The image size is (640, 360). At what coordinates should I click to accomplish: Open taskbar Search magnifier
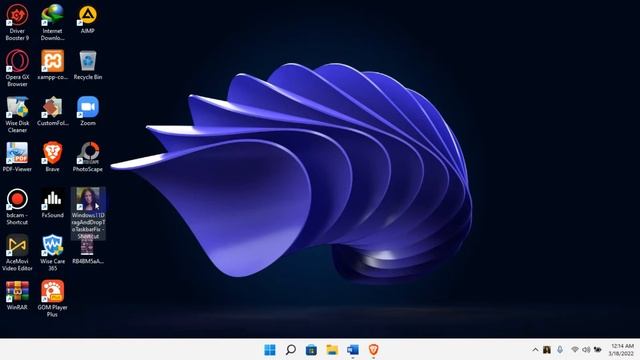pyautogui.click(x=291, y=350)
